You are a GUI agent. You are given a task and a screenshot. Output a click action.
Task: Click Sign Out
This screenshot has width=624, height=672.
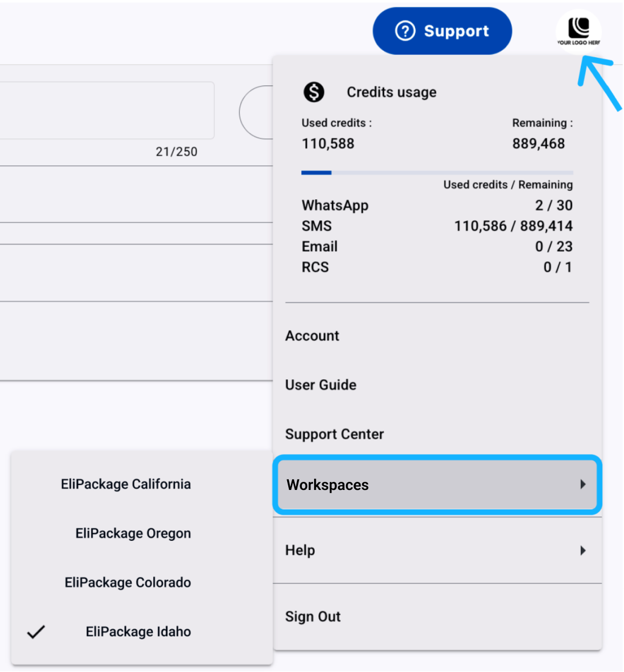tap(437, 617)
